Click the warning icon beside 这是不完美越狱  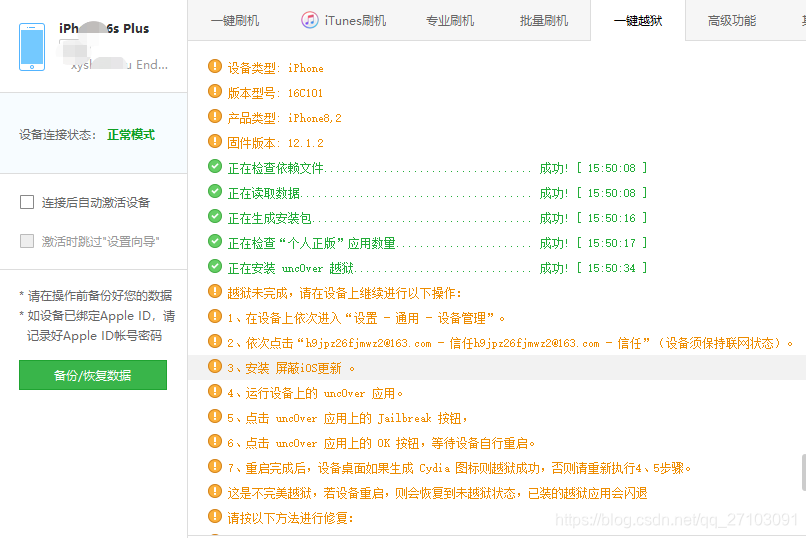[215, 491]
